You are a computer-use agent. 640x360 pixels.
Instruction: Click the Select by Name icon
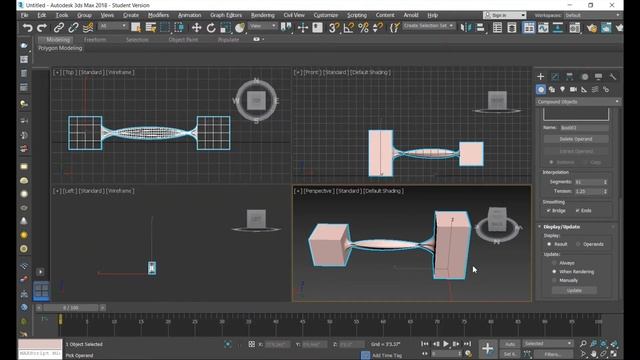[151, 27]
